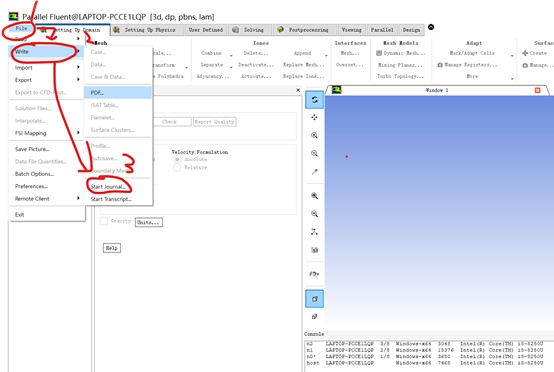Screen dimensions: 554x372
Task: Close the Window 1 graphics tab
Action: click(x=537, y=90)
